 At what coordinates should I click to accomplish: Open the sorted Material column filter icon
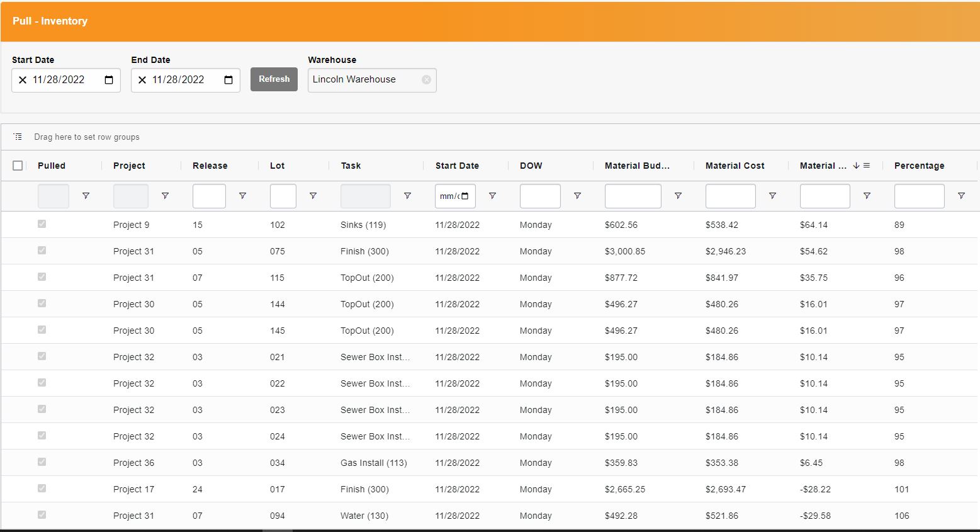pos(867,196)
